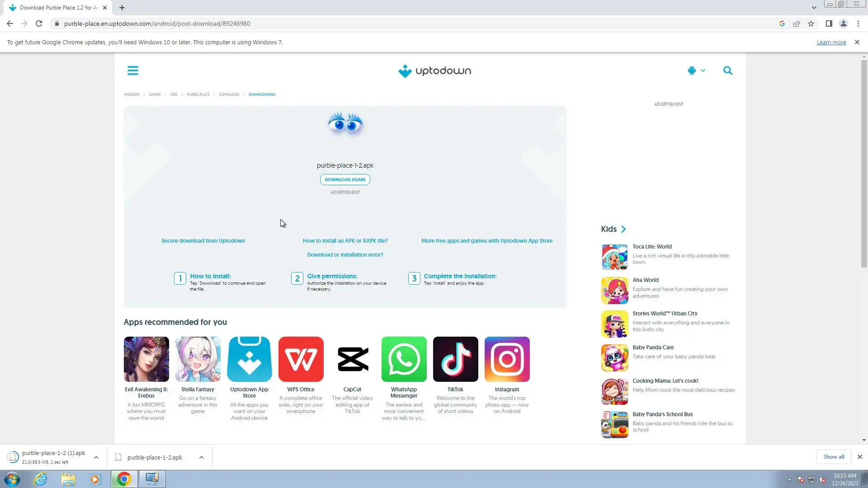Open 'How to install an APK or XAPK file?' link
868x488 pixels.
345,241
